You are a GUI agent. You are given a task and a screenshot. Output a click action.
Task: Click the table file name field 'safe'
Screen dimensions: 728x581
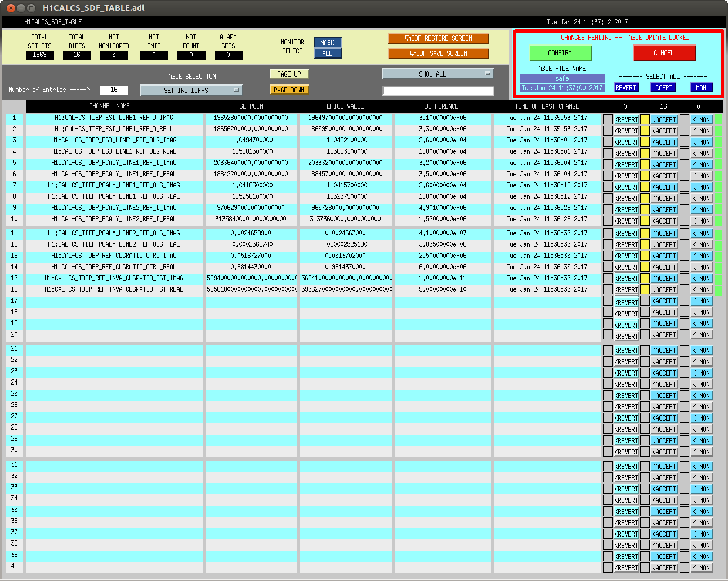[562, 78]
